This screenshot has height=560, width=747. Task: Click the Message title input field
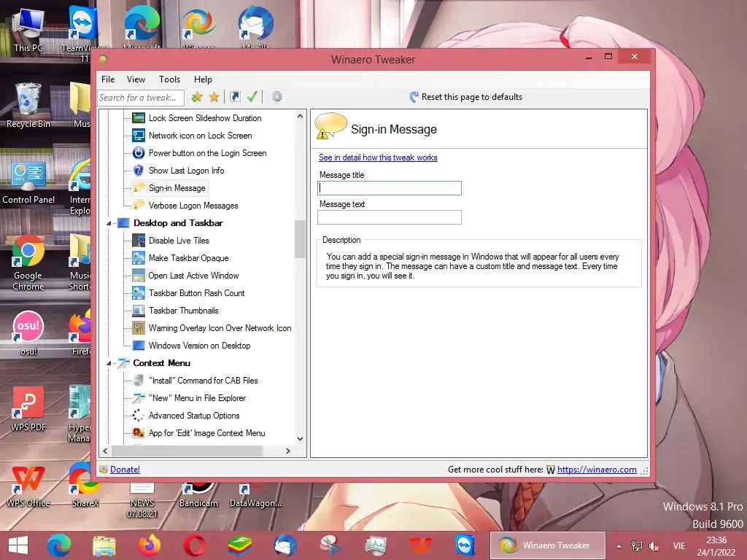390,188
